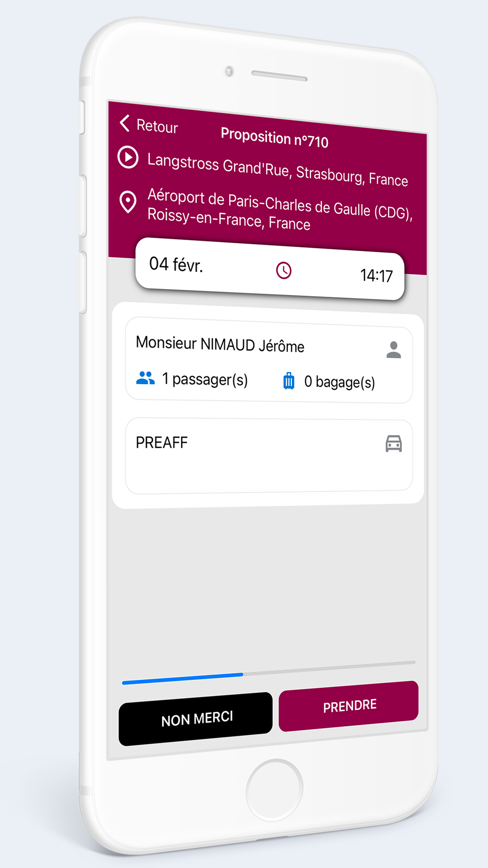Go back using Retour label
Viewport: 488px width, 868px height.
pyautogui.click(x=157, y=127)
